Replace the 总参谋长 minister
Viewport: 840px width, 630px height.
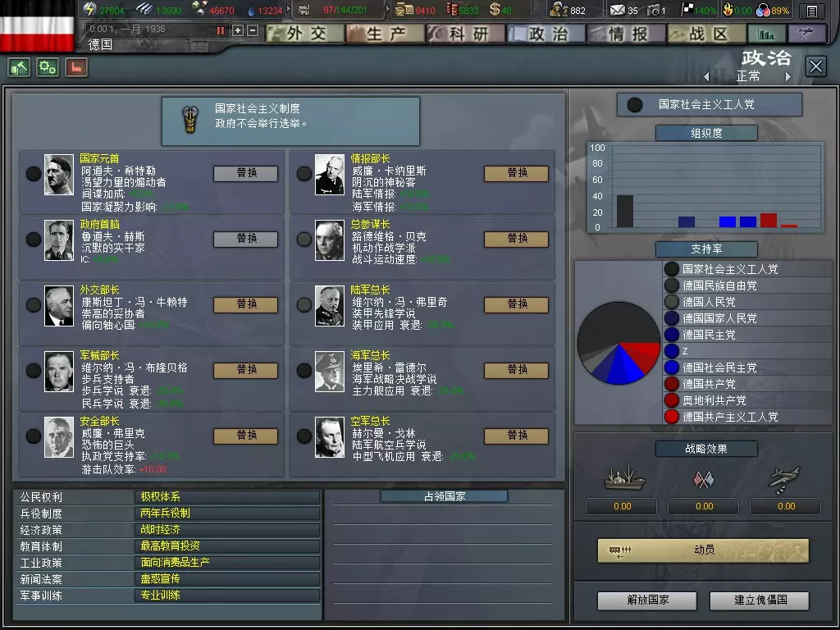coord(517,239)
